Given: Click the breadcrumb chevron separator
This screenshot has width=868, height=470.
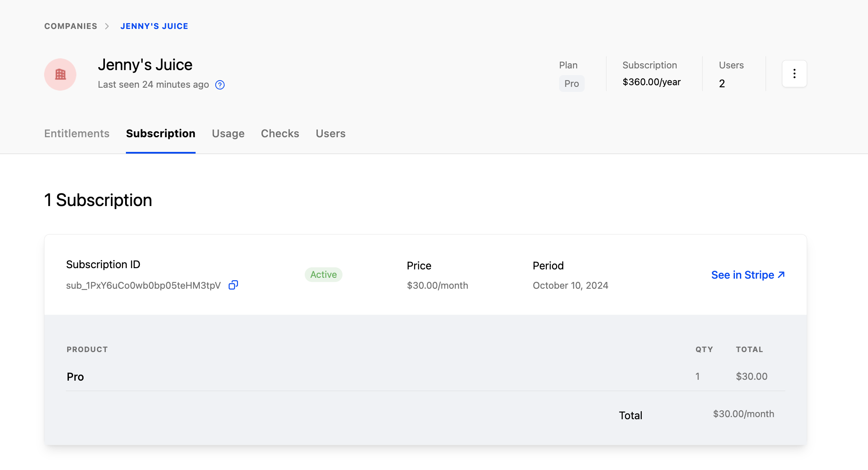Looking at the screenshot, I should [x=107, y=26].
